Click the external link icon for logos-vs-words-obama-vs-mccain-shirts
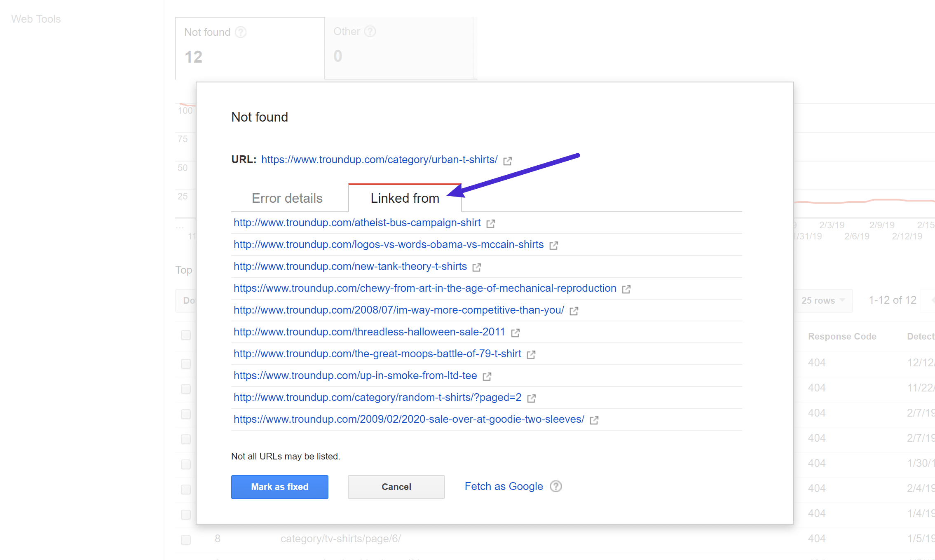Viewport: 935px width, 560px height. coord(554,245)
